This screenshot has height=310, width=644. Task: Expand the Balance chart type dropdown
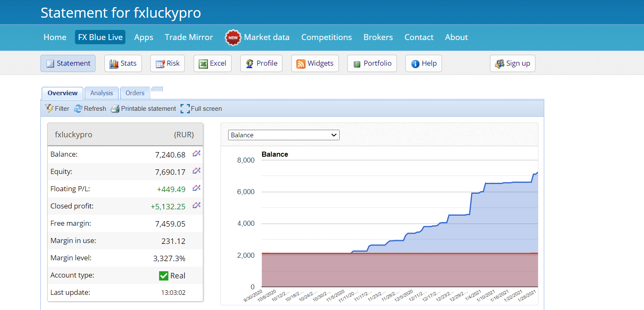pos(284,135)
